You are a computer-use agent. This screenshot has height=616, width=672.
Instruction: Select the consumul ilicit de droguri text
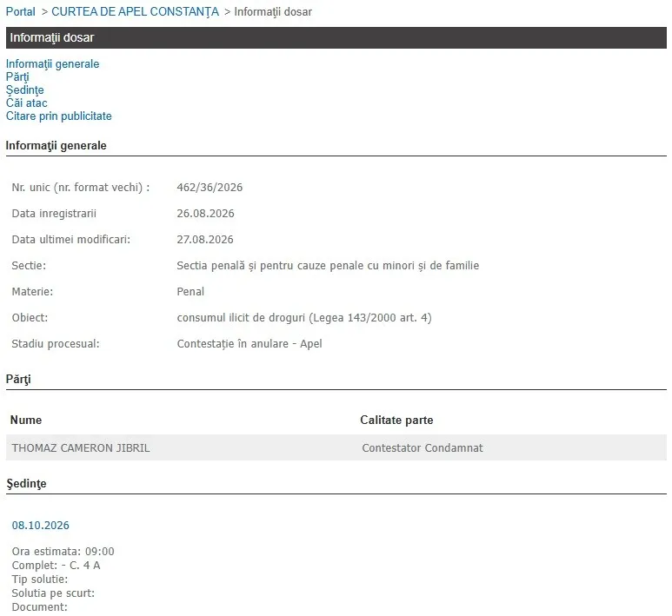pos(304,318)
